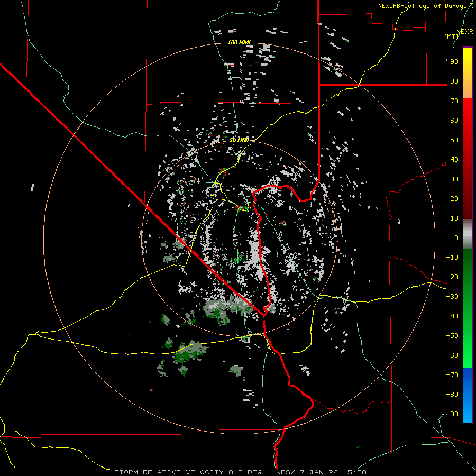Click the 15:50 timestamp in footer
Screen dimensions: 476x476
pyautogui.click(x=355, y=472)
